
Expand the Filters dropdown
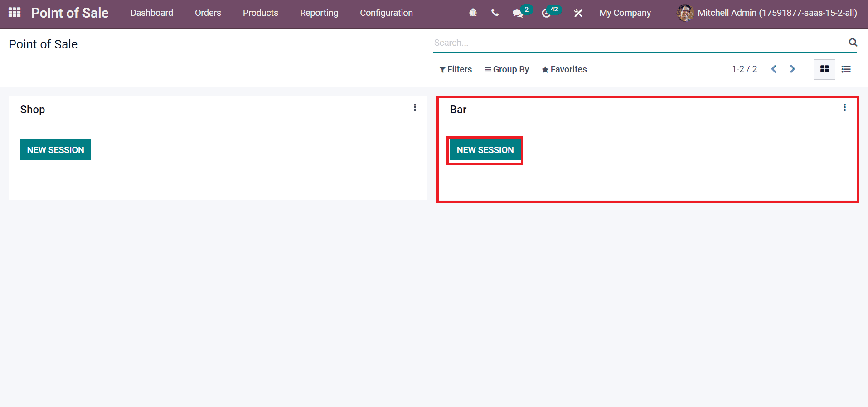pos(456,69)
